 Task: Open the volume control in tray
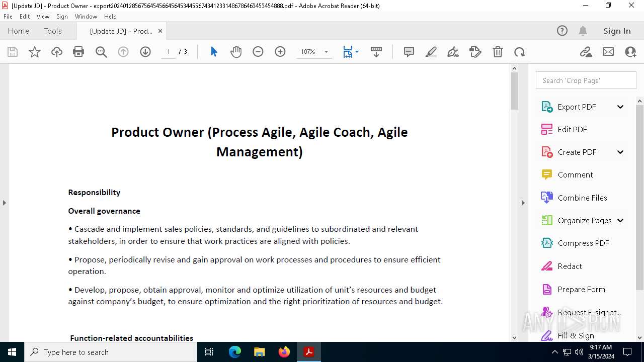[x=579, y=352]
